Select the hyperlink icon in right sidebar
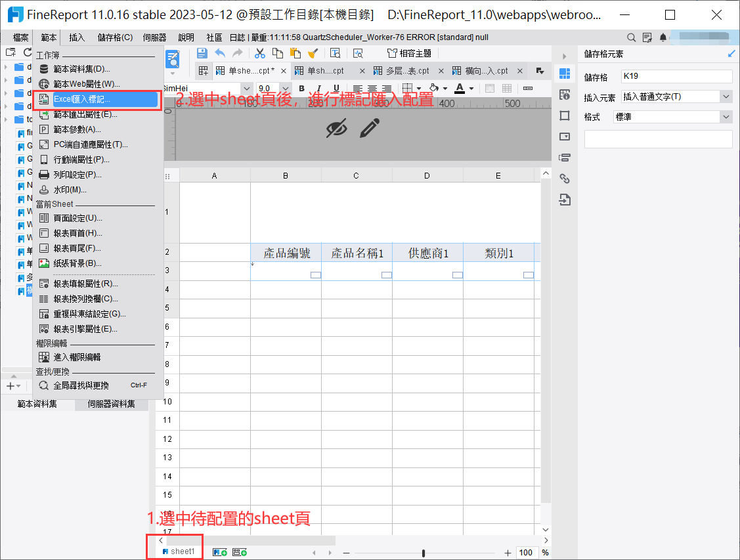740x560 pixels. click(x=564, y=177)
